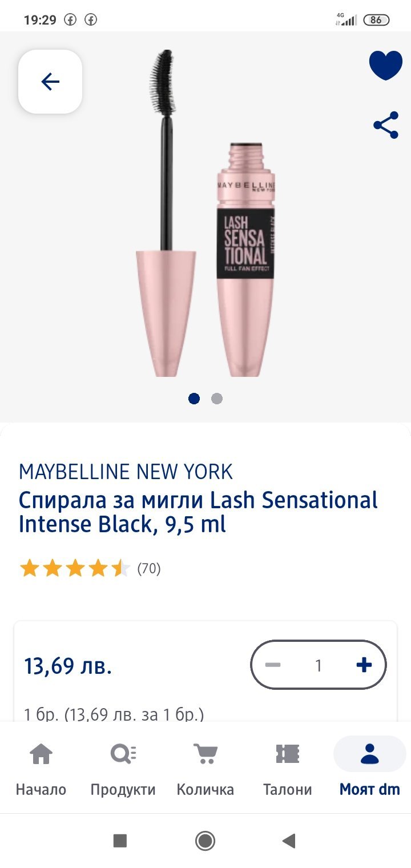Tap the back arrow button
The width and height of the screenshot is (411, 868).
[x=50, y=82]
